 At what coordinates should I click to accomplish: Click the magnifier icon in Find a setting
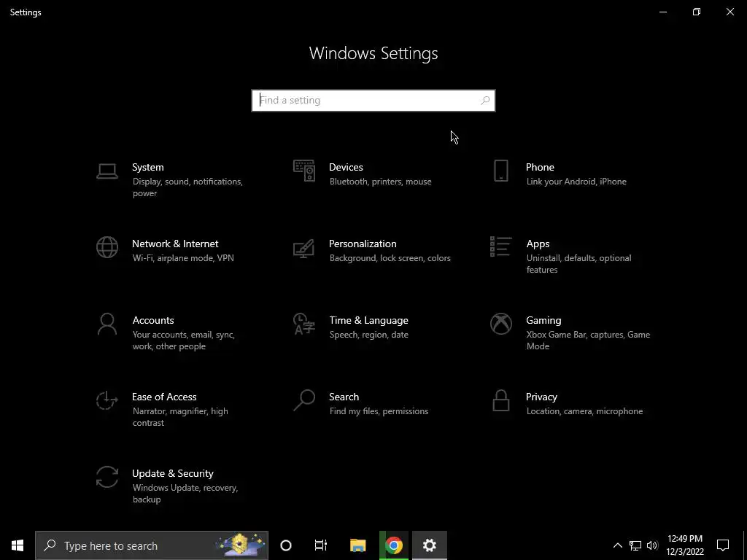(x=485, y=101)
